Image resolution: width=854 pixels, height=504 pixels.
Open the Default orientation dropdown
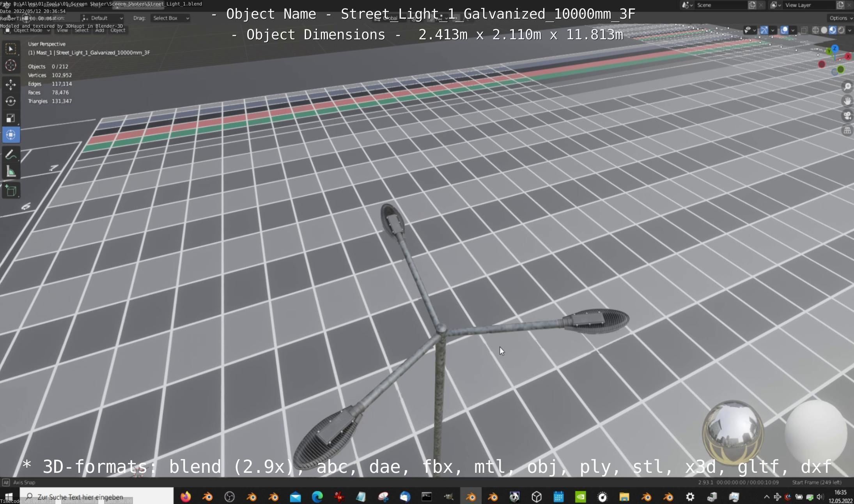pos(102,18)
